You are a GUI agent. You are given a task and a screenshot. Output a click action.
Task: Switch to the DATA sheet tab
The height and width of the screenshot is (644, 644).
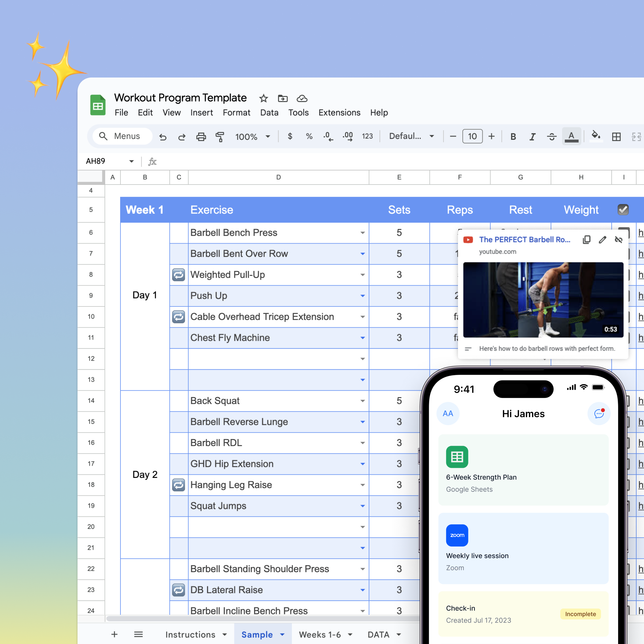point(384,634)
